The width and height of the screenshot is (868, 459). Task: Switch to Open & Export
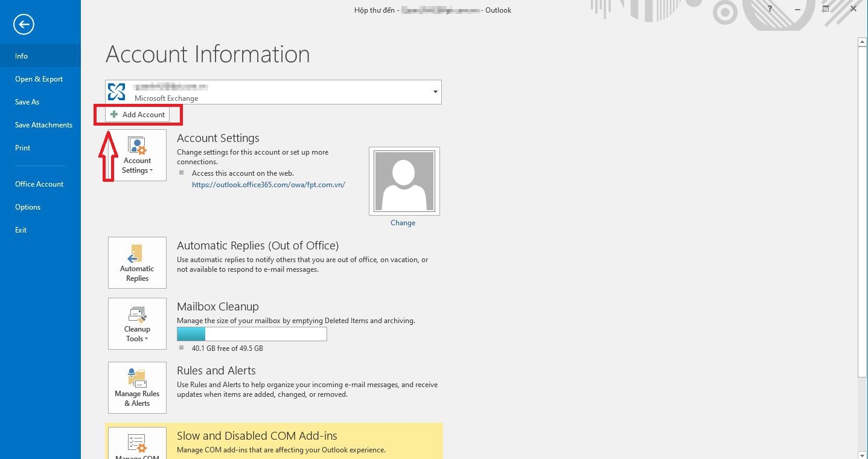tap(39, 79)
